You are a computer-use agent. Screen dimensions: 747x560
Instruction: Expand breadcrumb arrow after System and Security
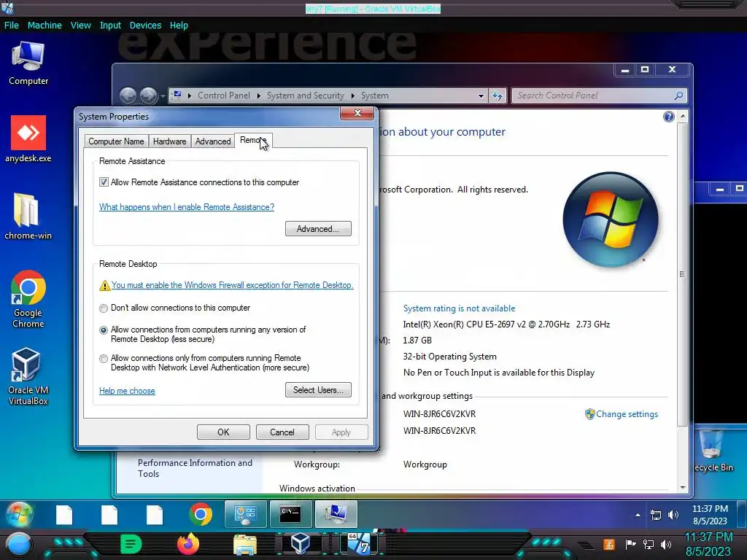tap(352, 96)
